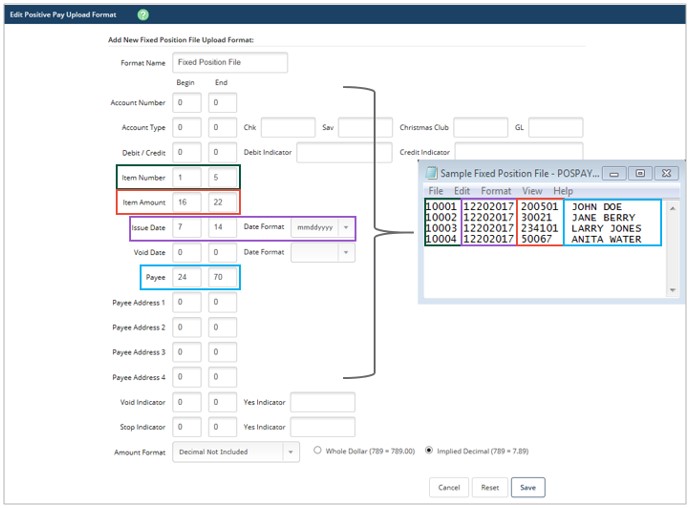Click payee name JANE BERRY in sample file

[603, 218]
